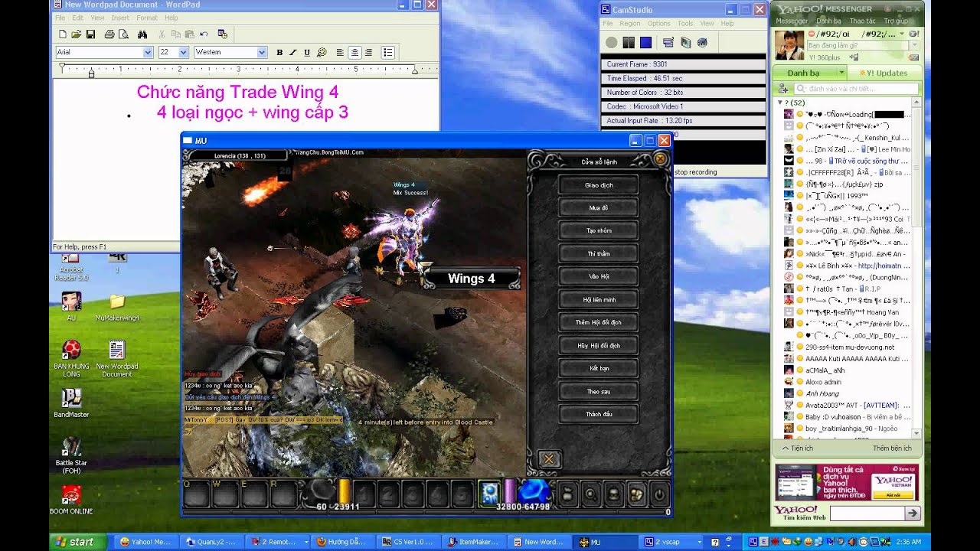The width and height of the screenshot is (980, 551).
Task: Open CamStudio Region menu
Action: [x=629, y=24]
